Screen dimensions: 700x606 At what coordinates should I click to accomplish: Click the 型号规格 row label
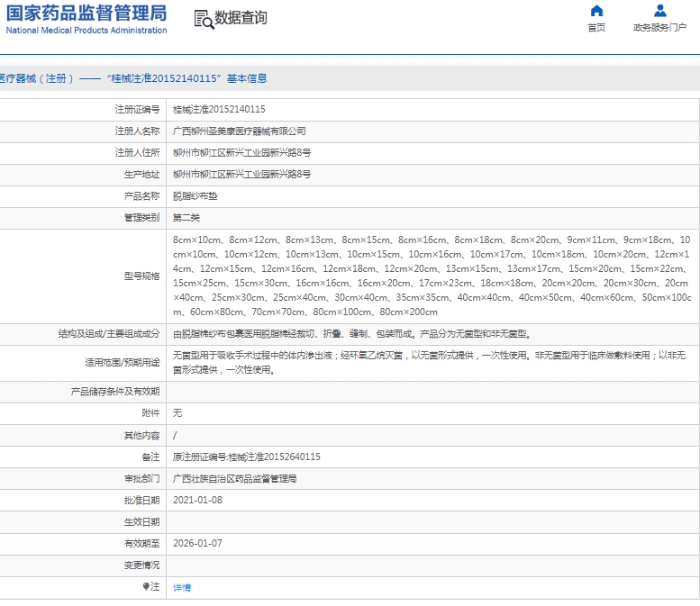(141, 276)
